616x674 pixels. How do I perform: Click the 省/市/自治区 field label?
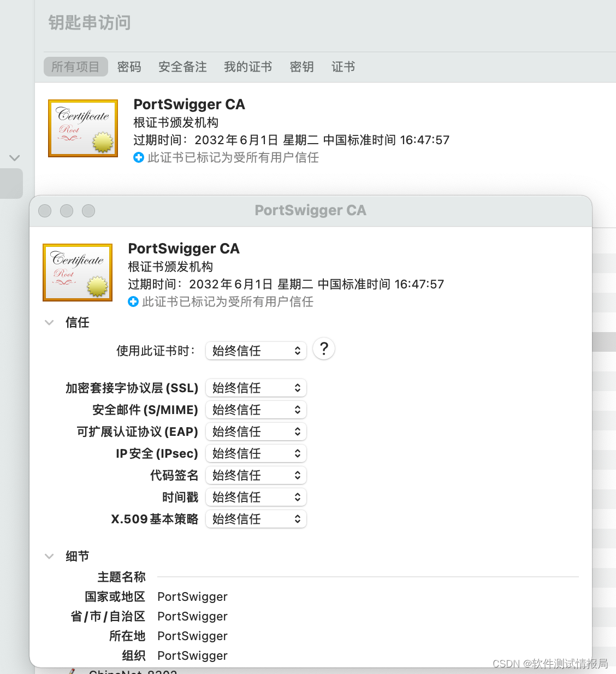(x=108, y=616)
